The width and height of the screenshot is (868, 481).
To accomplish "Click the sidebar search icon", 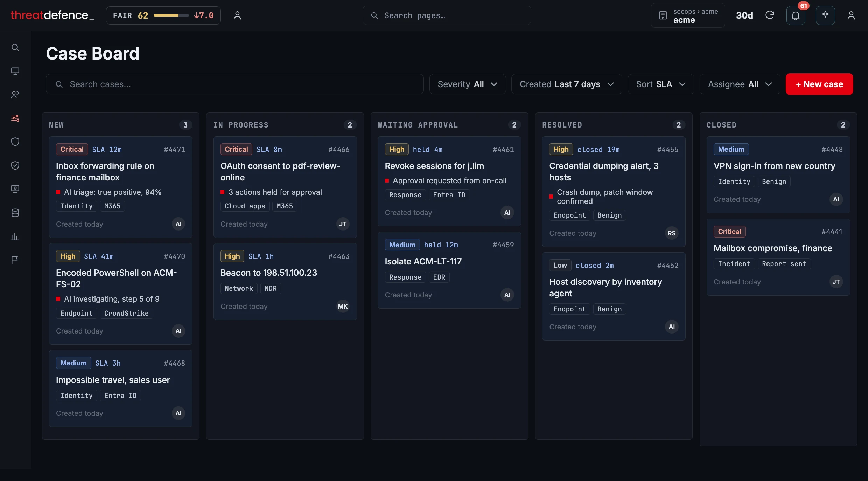I will [x=15, y=48].
